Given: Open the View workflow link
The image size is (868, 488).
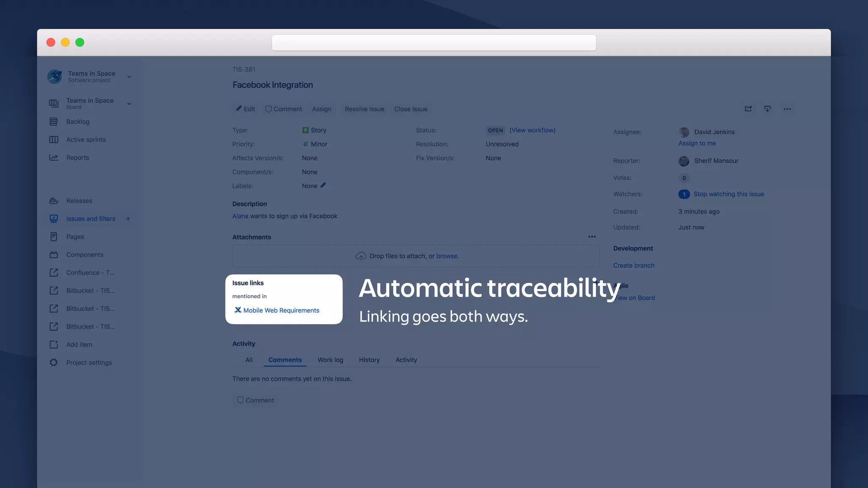Looking at the screenshot, I should coord(532,130).
